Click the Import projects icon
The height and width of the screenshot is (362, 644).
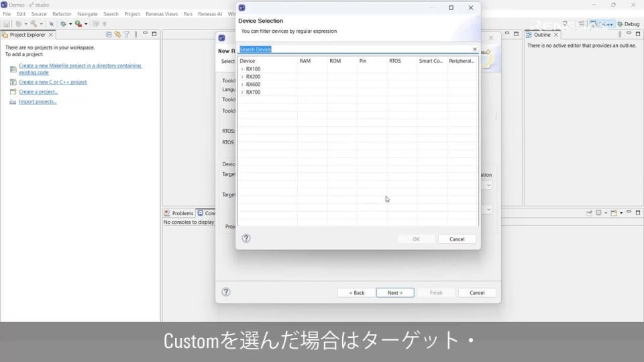(x=13, y=102)
